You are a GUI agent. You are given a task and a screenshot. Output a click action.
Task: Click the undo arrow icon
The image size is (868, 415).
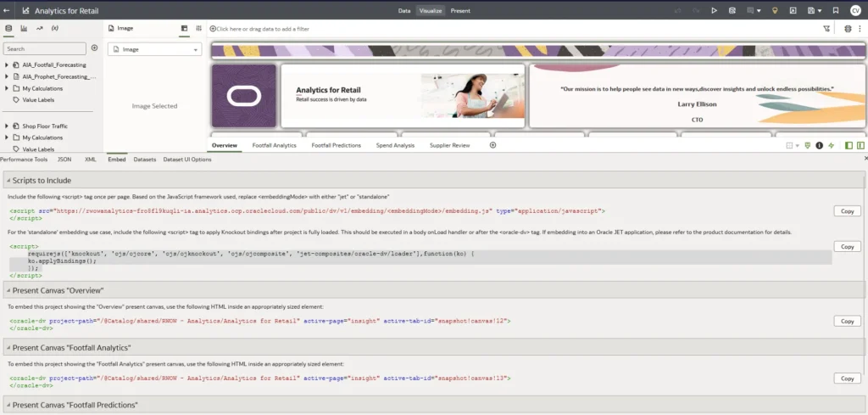pos(678,10)
